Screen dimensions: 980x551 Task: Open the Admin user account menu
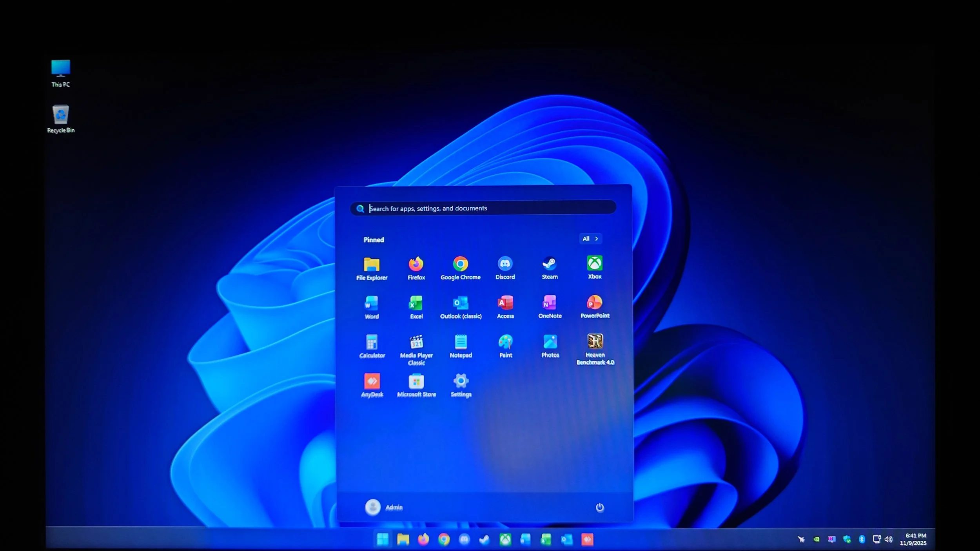pos(383,507)
